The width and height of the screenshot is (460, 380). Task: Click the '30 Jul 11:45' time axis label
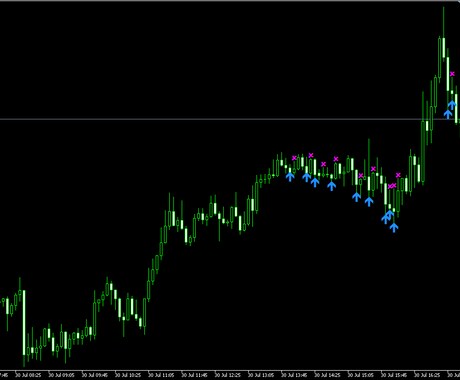[195, 375]
